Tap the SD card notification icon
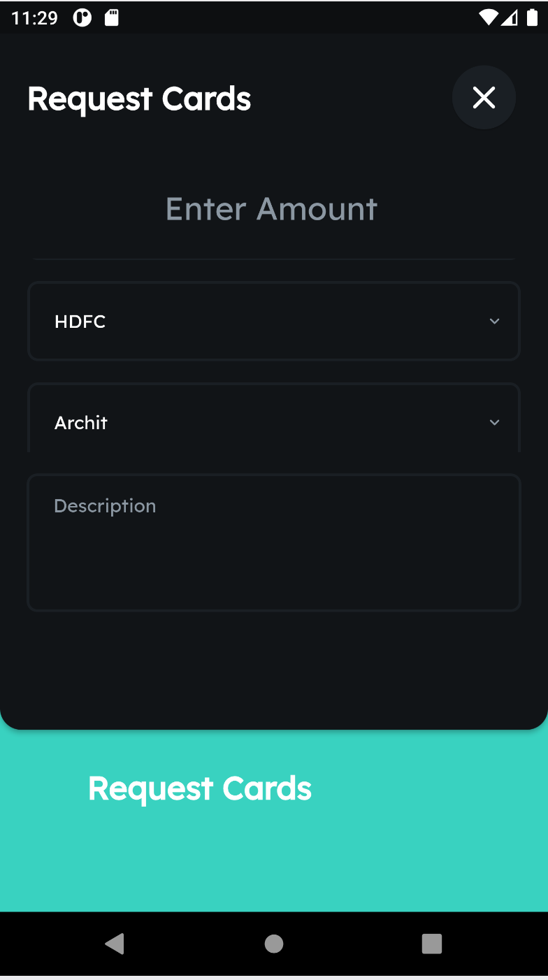Screen dimensions: 548x980 tap(112, 18)
